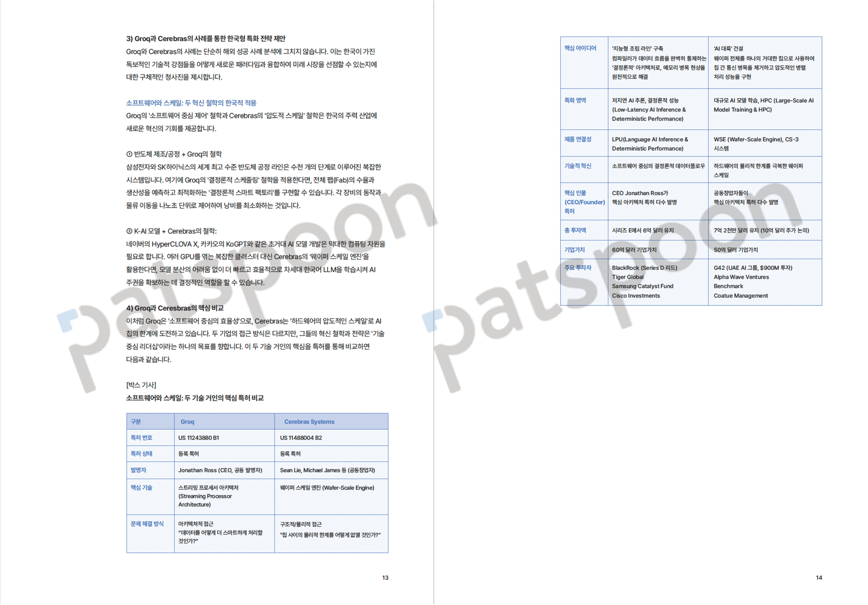Click the '구분' table header cell
This screenshot has height=605, width=868.
tap(136, 422)
